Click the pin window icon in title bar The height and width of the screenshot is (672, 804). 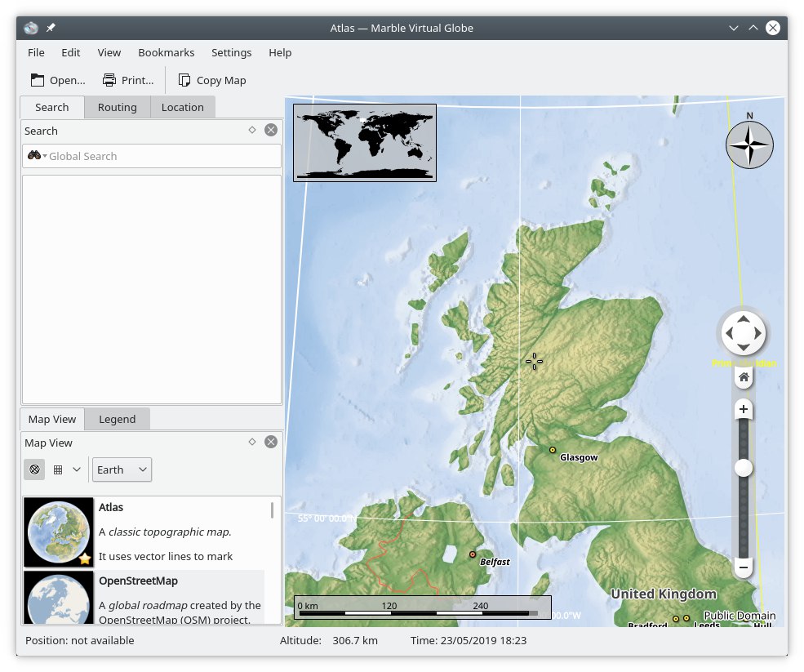51,28
